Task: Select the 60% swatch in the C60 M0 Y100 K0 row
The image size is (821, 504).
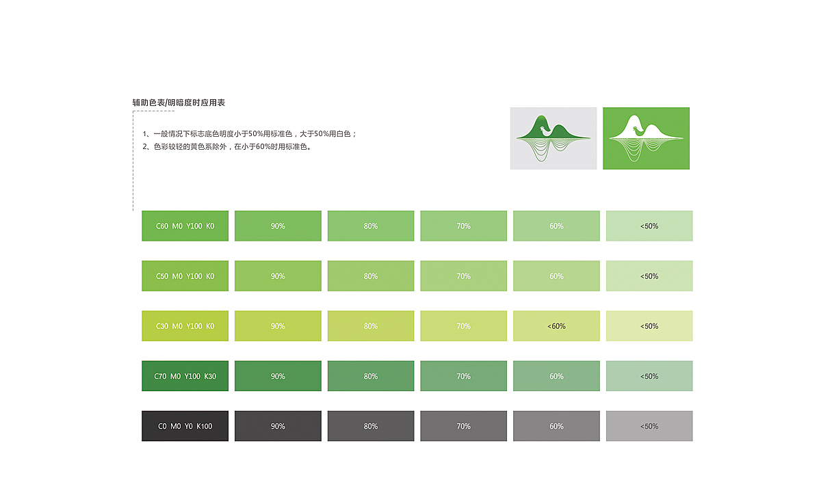Action: tap(556, 226)
